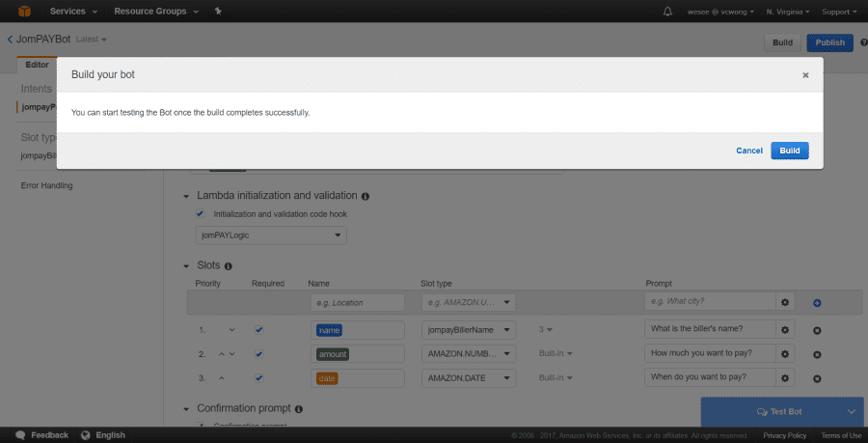Image resolution: width=868 pixels, height=443 pixels.
Task: Move amount slot priority down
Action: click(x=231, y=354)
